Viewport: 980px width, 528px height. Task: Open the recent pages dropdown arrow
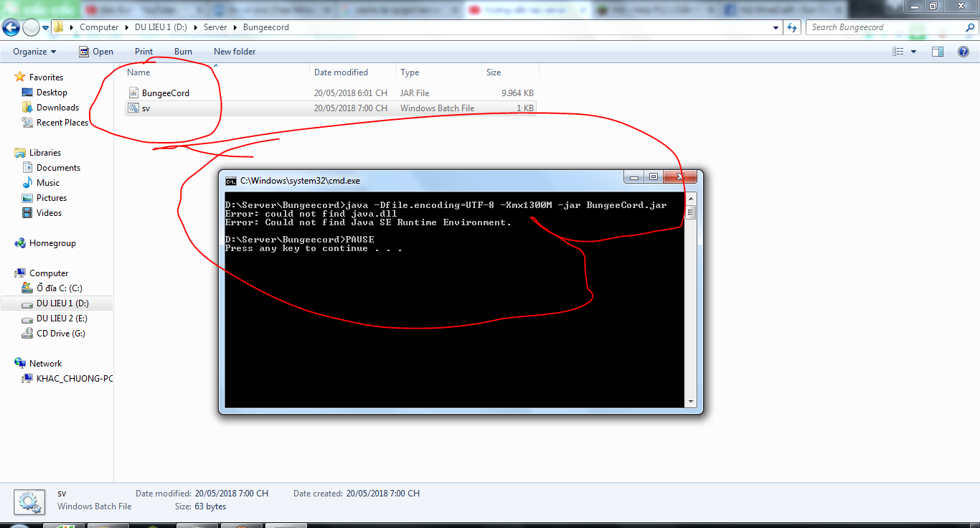click(45, 28)
